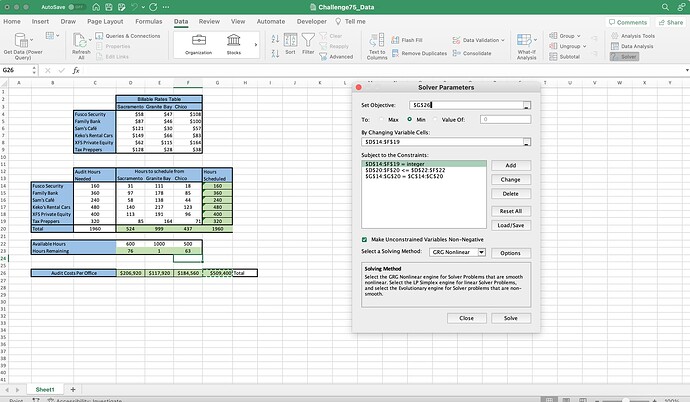The width and height of the screenshot is (690, 402).
Task: Click the Name Box showing G26
Action: 17,70
